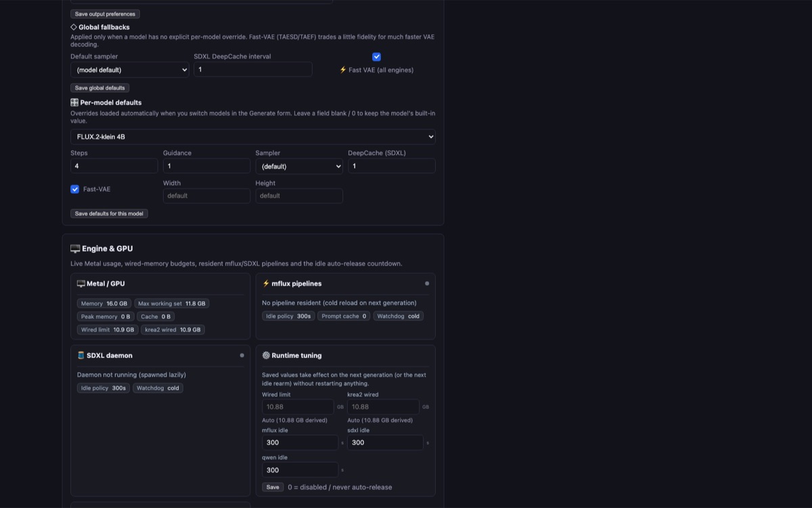
Task: Click the Max working set 11.8 GB badge
Action: click(x=172, y=304)
